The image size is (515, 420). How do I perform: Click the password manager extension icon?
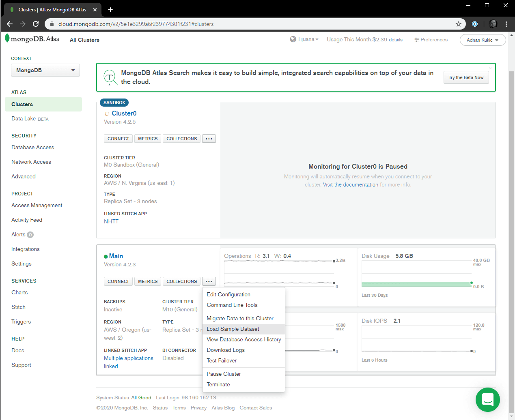(x=475, y=24)
